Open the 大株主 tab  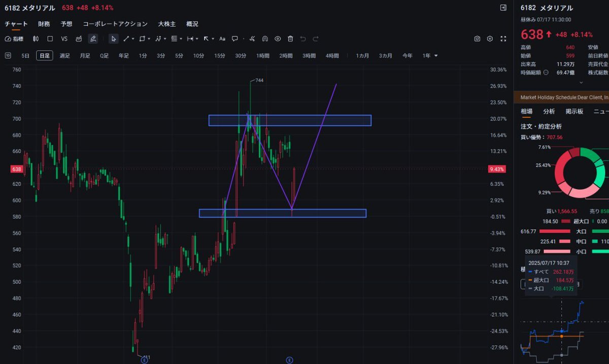[167, 24]
